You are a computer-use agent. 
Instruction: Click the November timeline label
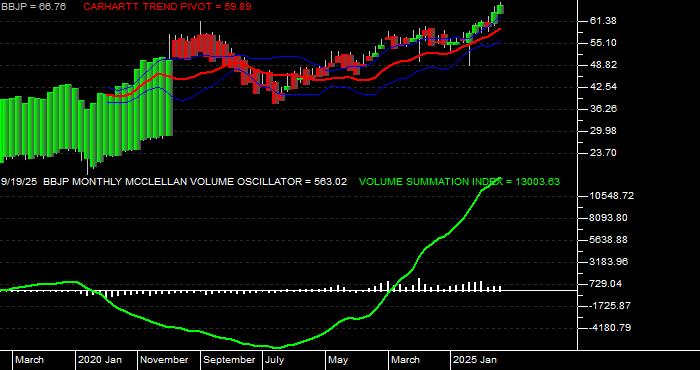pyautogui.click(x=164, y=360)
